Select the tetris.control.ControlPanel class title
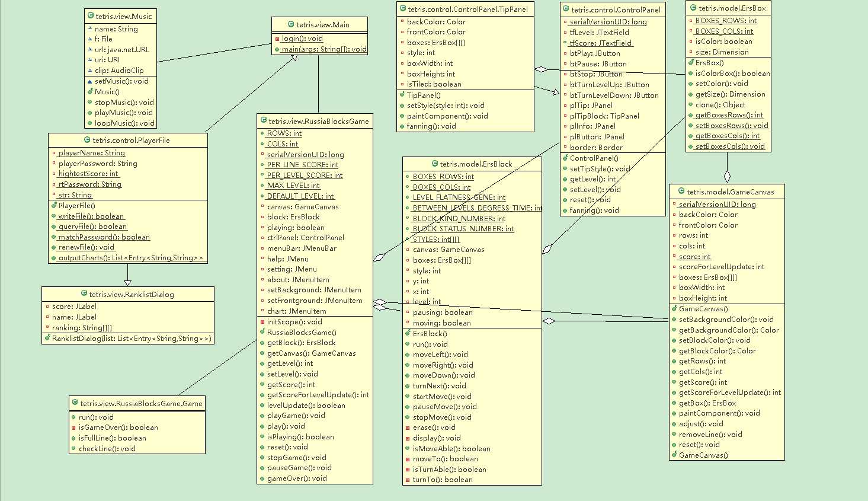868x501 pixels. coord(616,9)
